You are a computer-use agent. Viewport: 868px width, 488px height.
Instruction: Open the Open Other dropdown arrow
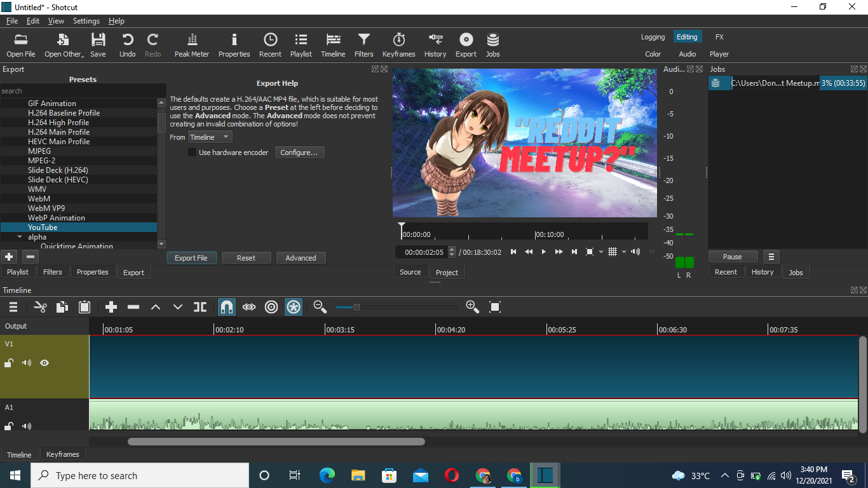tap(83, 55)
